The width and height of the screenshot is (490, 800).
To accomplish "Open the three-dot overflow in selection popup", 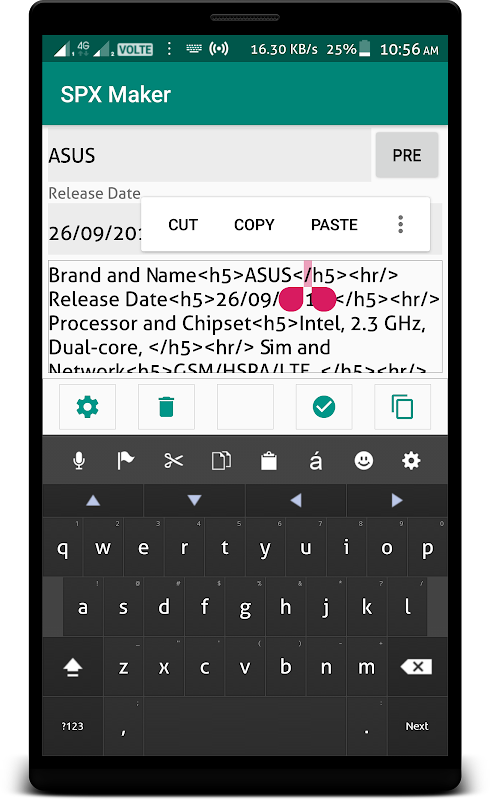I will click(x=401, y=224).
